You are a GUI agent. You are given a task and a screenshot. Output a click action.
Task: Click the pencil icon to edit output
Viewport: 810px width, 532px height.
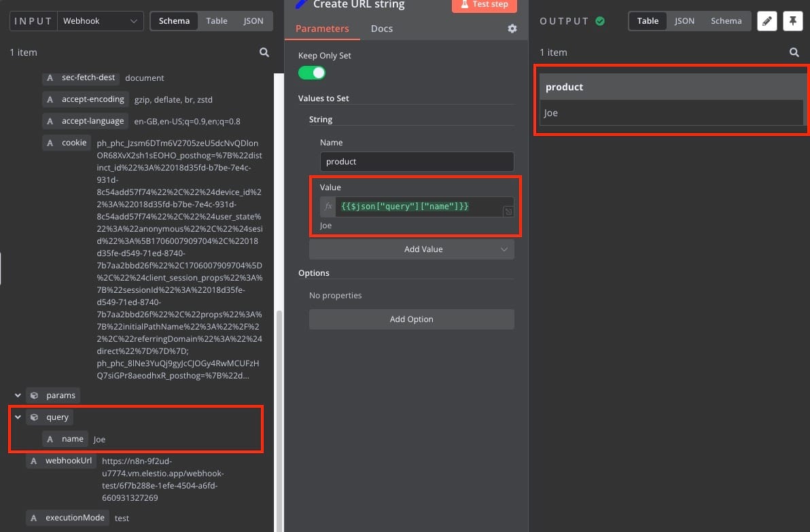767,21
